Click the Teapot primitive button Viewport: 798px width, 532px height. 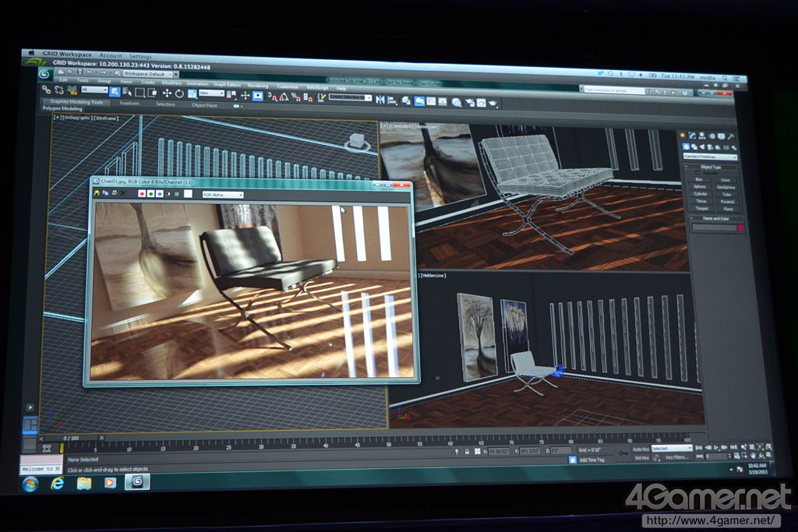(702, 209)
